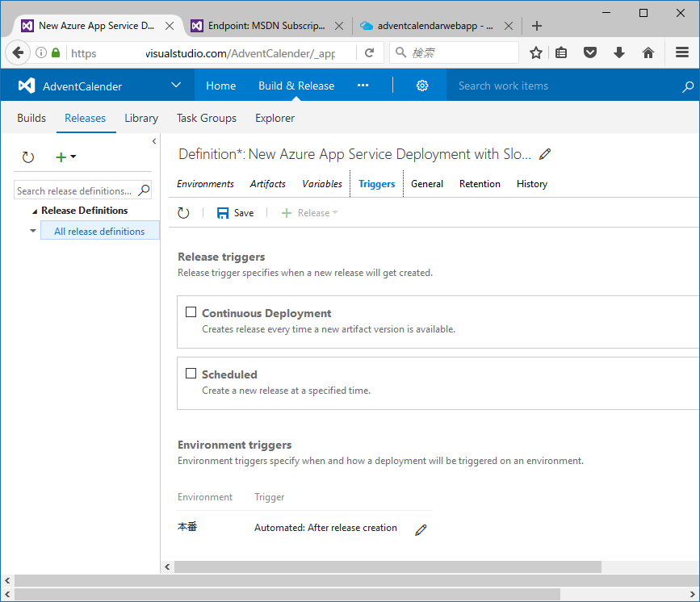Image resolution: width=700 pixels, height=602 pixels.
Task: Bookmark this page with the star icon
Action: click(536, 52)
